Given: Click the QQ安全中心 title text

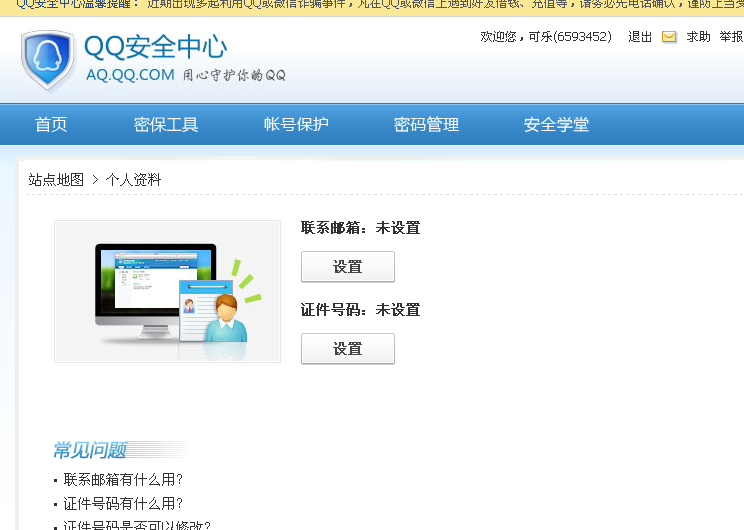Looking at the screenshot, I should pos(156,46).
